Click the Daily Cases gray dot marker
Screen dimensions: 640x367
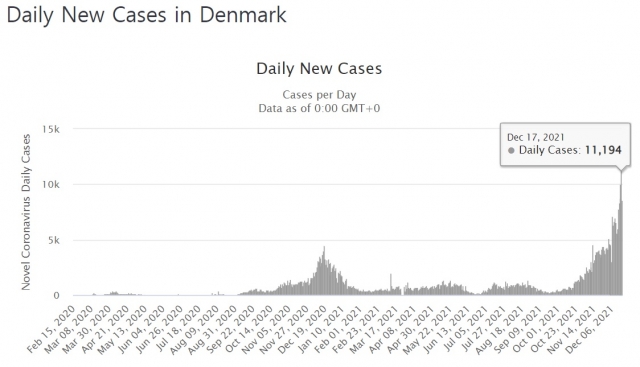[x=511, y=151]
